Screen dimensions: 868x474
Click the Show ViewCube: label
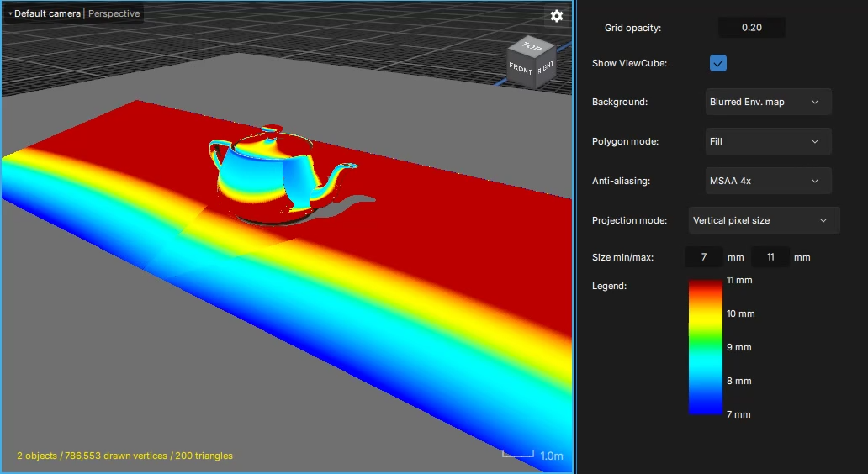[x=629, y=63]
